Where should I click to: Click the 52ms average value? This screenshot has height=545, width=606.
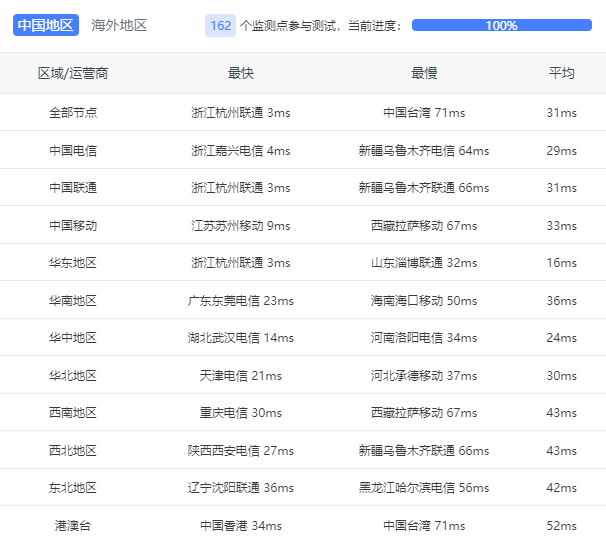[x=562, y=525]
